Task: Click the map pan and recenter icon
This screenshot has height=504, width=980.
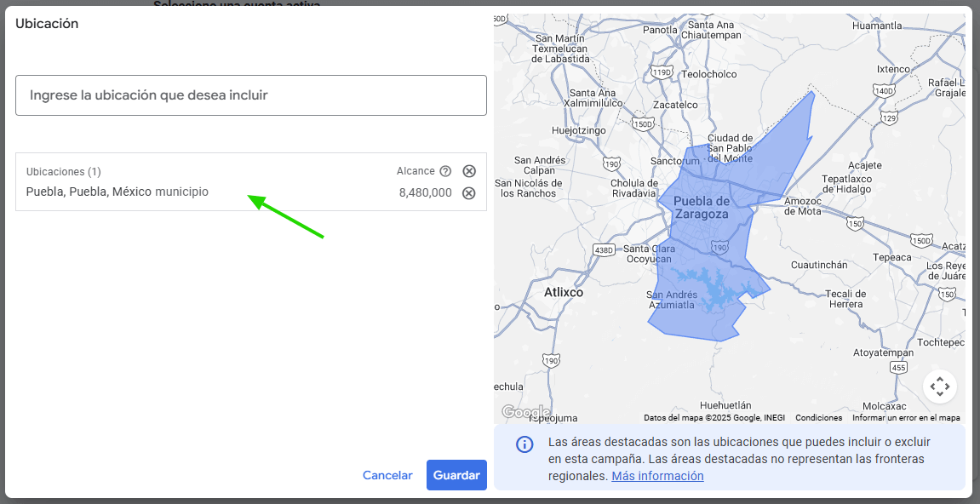Action: tap(940, 387)
